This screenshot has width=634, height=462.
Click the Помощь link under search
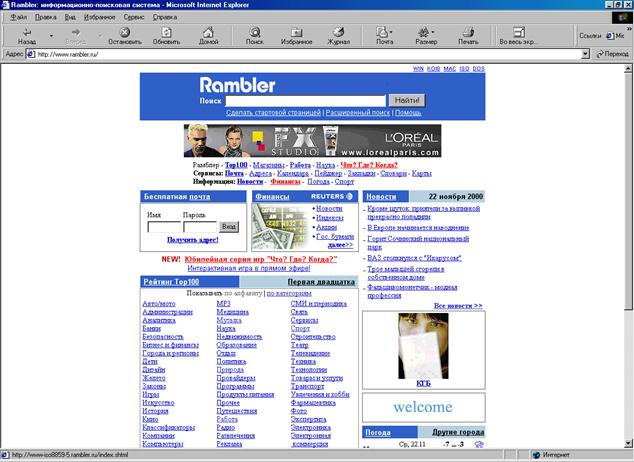point(408,112)
